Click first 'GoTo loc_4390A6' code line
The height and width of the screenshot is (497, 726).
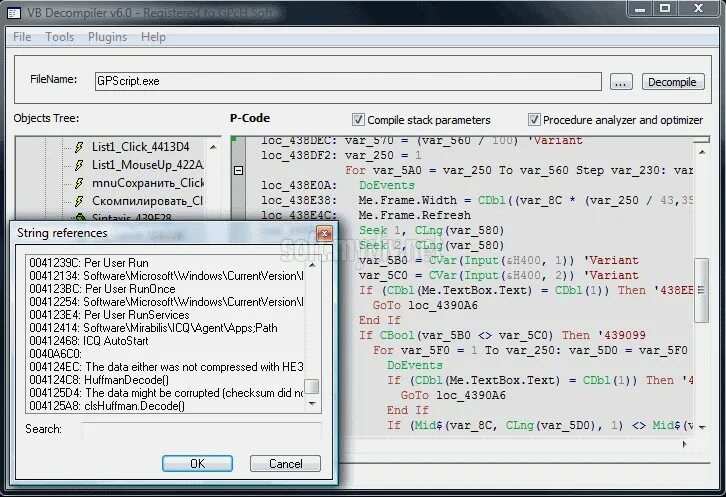tap(425, 306)
